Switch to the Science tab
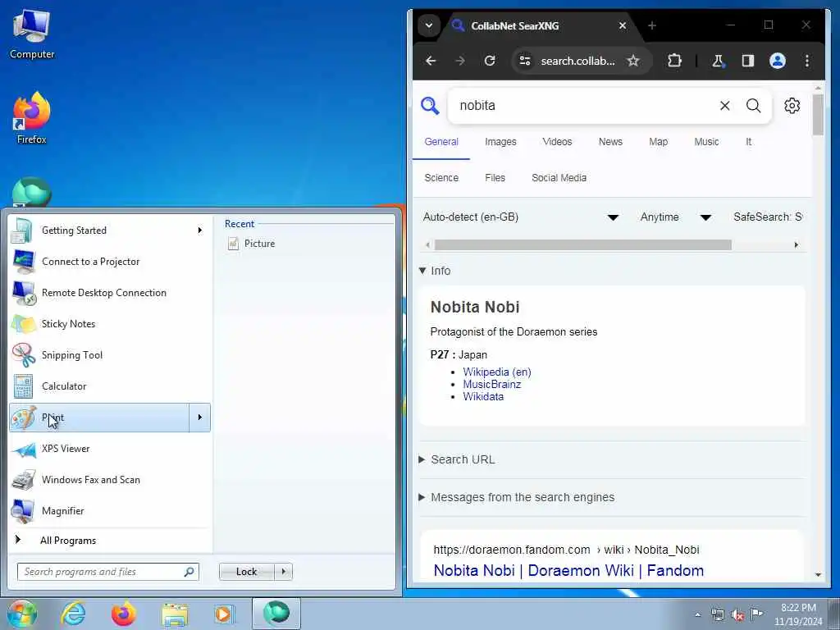The width and height of the screenshot is (840, 630). coord(441,178)
